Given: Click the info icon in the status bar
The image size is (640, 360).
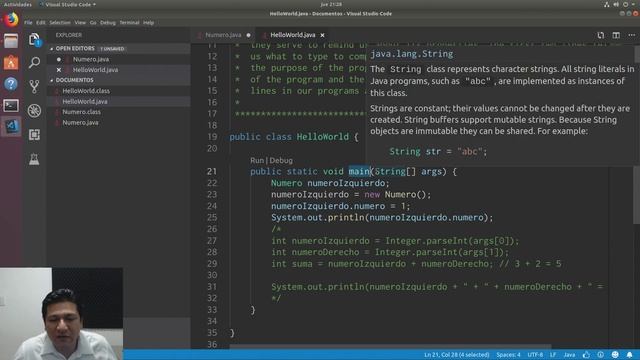Looking at the screenshot, I should click(601, 355).
